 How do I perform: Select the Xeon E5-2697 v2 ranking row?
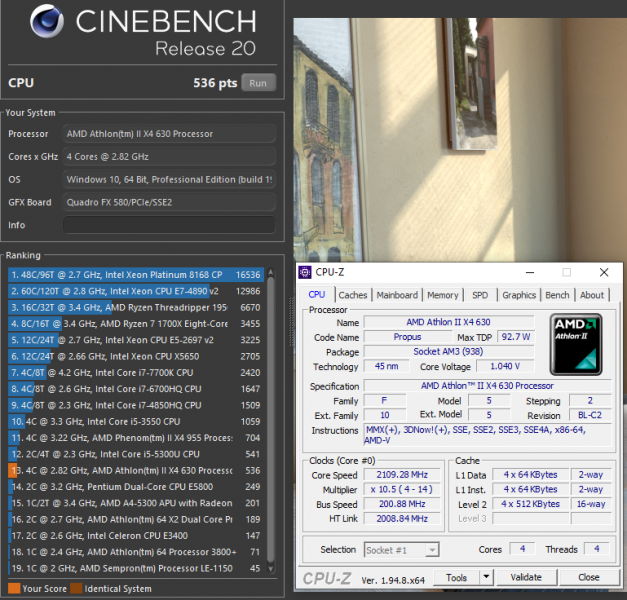point(136,340)
